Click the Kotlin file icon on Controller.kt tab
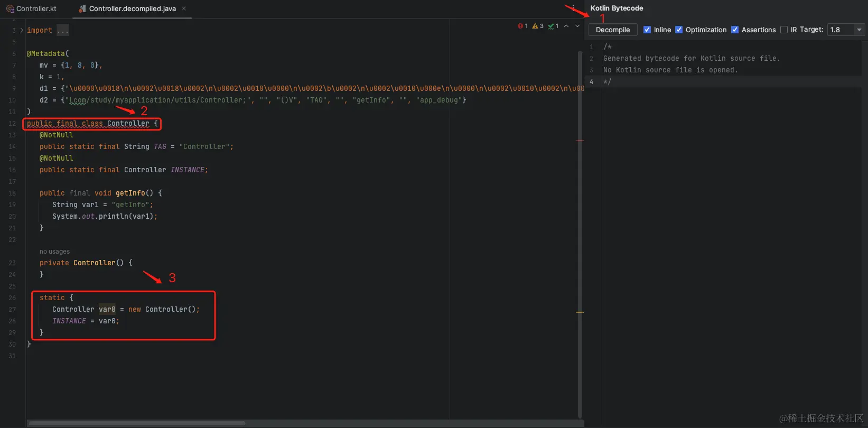This screenshot has width=868, height=428. pos(10,8)
